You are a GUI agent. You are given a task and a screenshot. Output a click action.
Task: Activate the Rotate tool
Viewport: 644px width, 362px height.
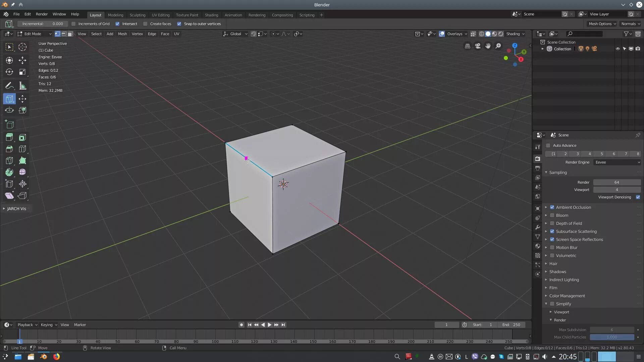pyautogui.click(x=9, y=72)
